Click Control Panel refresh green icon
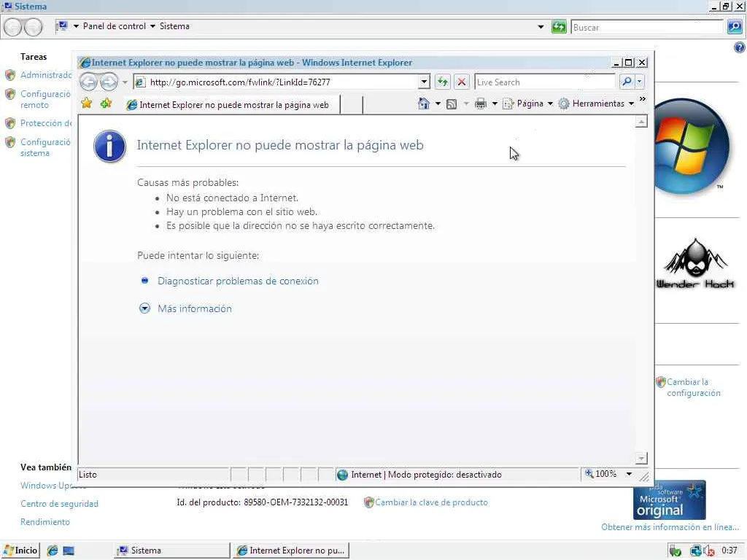Image resolution: width=747 pixels, height=560 pixels. click(x=559, y=27)
